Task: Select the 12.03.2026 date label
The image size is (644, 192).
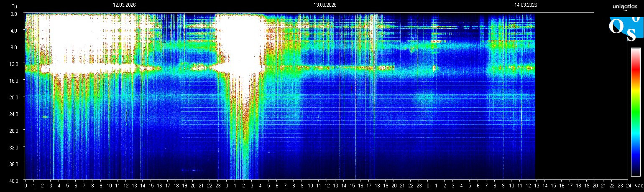Action: coord(124,5)
